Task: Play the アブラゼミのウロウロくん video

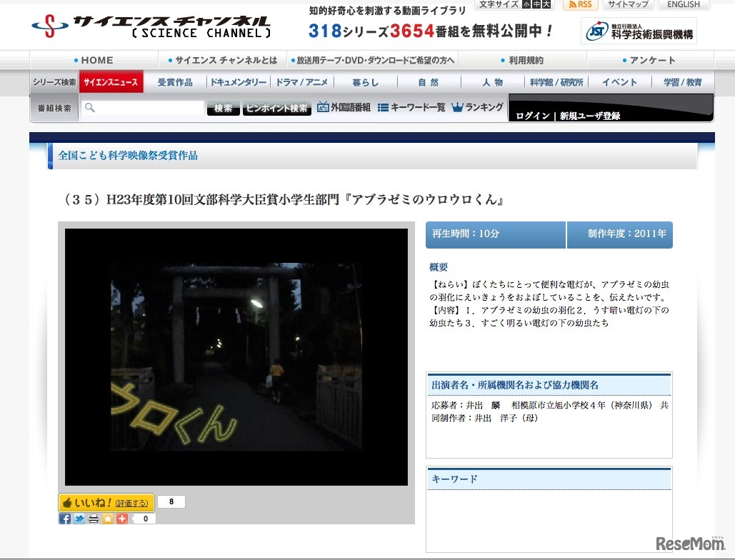Action: 236,356
